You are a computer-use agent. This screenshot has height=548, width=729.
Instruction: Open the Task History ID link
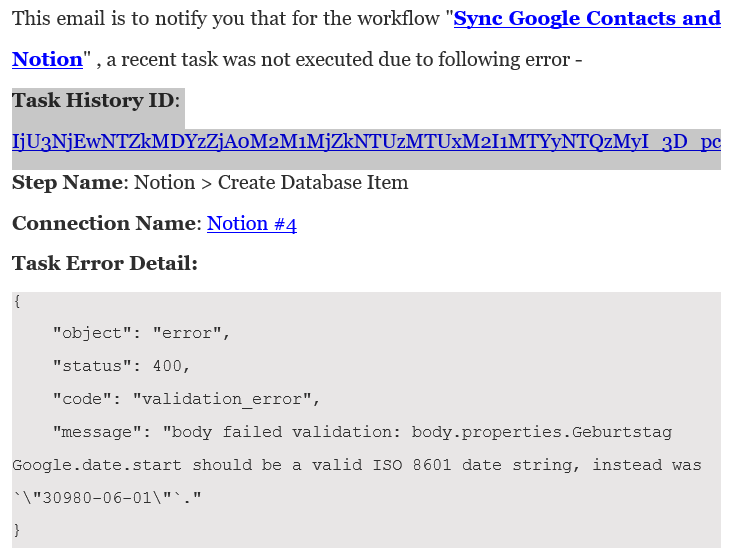tap(366, 142)
